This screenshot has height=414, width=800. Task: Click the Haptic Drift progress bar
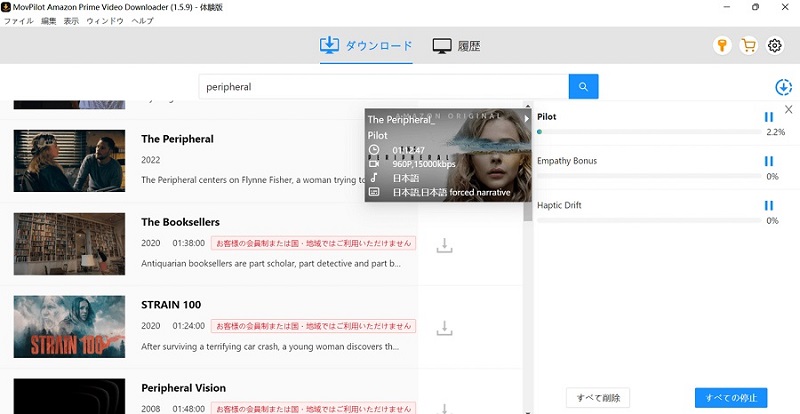point(649,221)
